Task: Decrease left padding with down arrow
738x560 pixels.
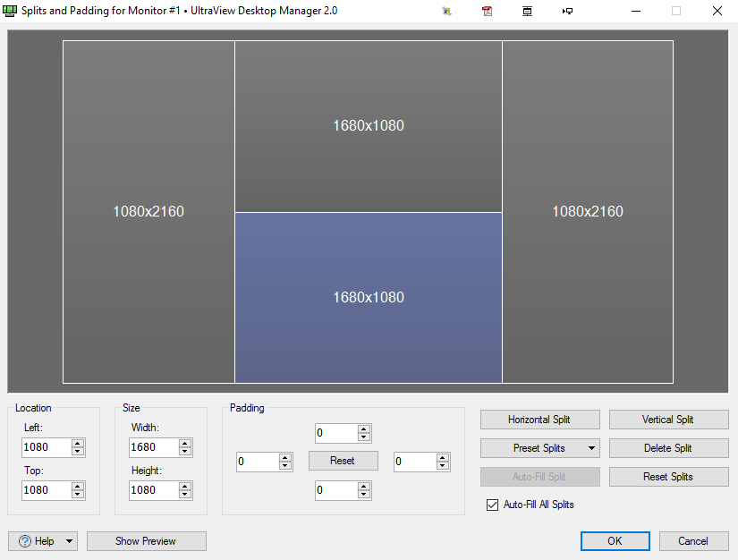Action: pos(284,465)
